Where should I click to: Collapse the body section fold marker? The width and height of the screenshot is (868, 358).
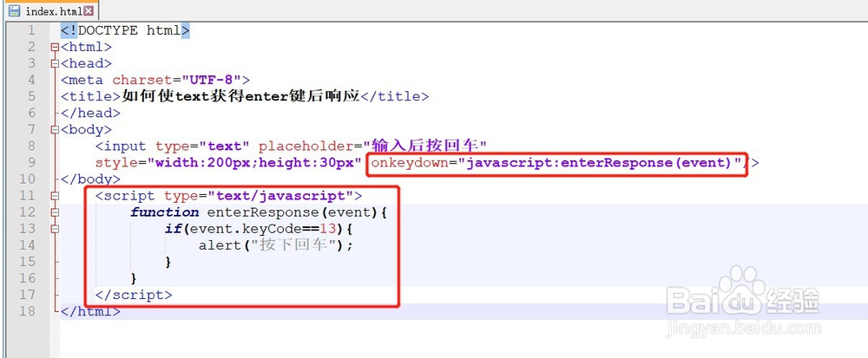pos(54,130)
